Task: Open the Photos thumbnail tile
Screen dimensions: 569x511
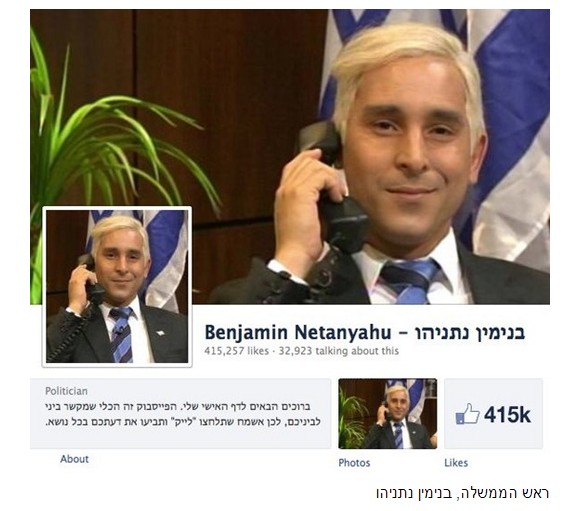Action: (388, 414)
